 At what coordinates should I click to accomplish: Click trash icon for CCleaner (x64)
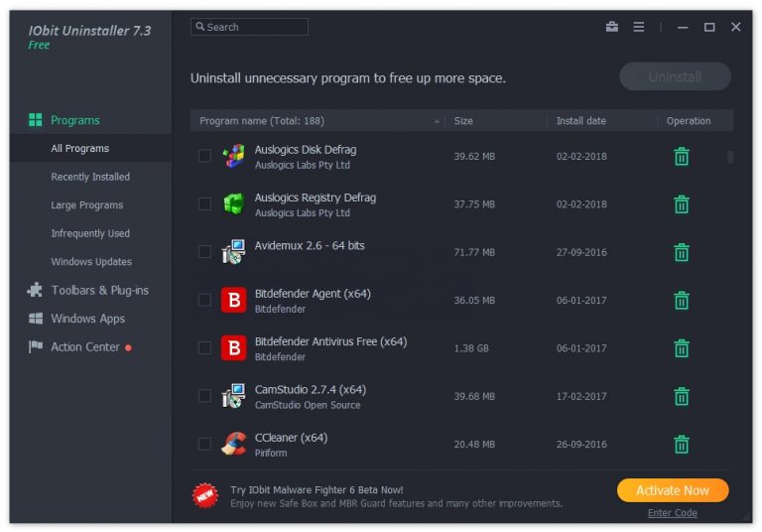[682, 445]
